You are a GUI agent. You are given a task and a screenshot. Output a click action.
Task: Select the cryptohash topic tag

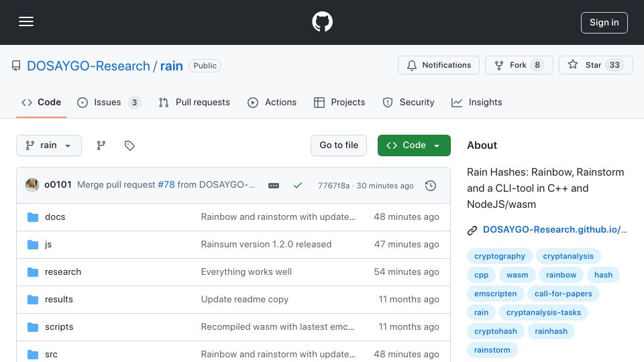pyautogui.click(x=495, y=331)
